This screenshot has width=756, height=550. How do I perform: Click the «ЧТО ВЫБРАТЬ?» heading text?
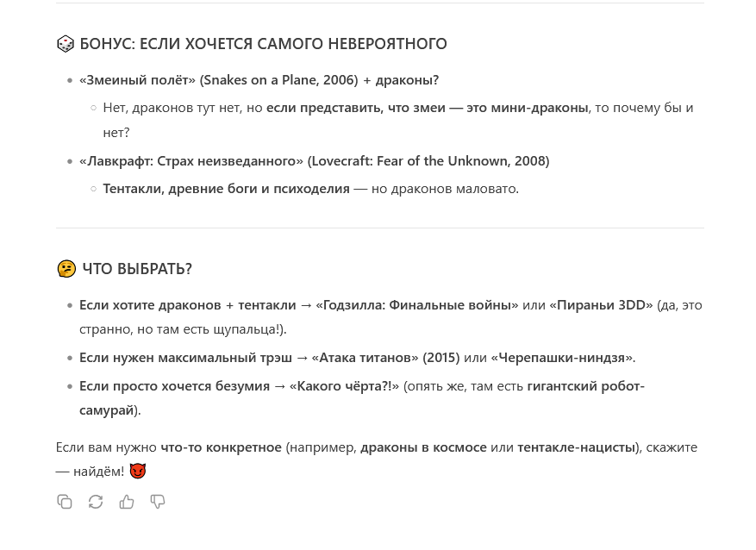click(x=137, y=269)
